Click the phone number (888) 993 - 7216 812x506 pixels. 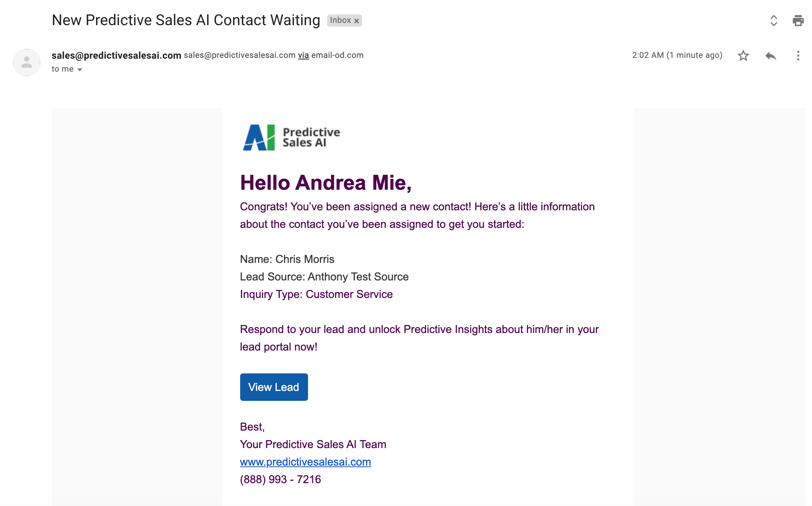[280, 479]
